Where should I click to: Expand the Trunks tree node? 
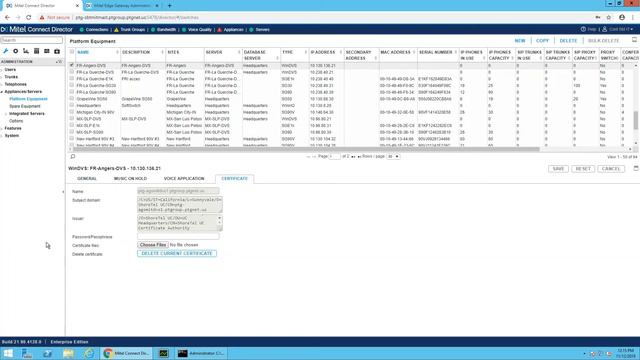pos(2,77)
